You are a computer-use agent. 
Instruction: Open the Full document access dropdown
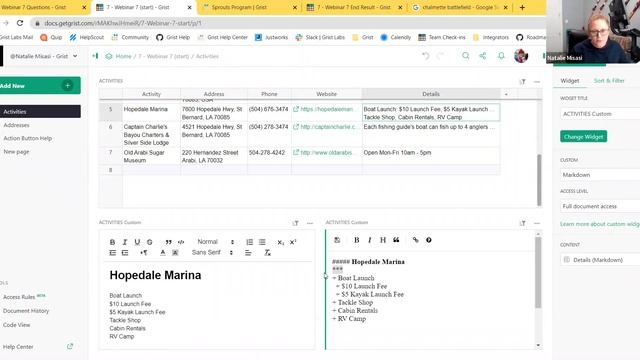point(600,206)
